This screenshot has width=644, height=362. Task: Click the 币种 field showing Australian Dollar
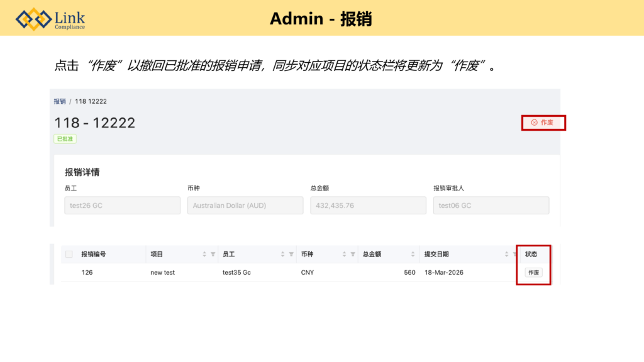click(245, 206)
